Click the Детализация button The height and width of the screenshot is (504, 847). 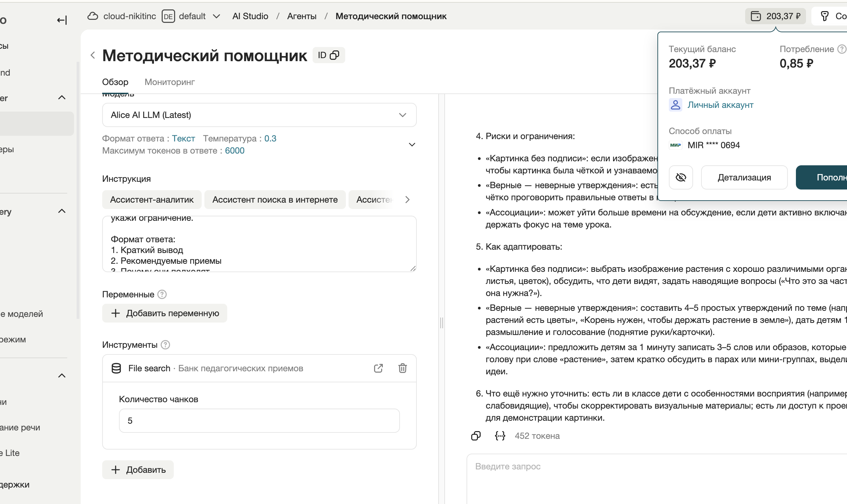coord(744,177)
